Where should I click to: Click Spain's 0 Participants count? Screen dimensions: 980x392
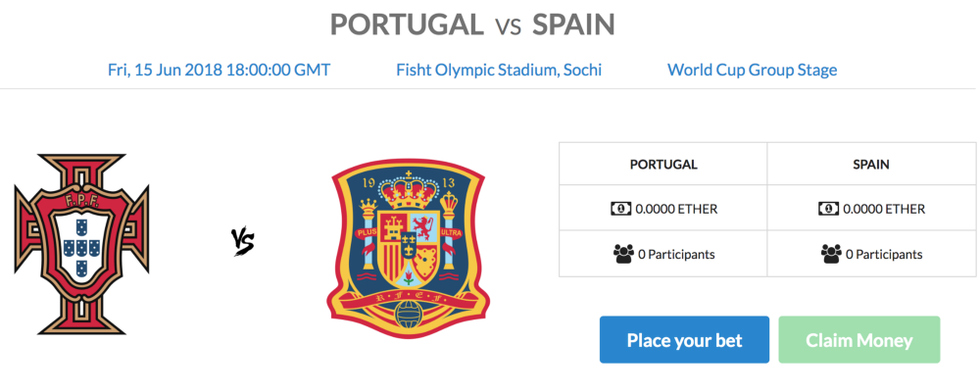(x=884, y=255)
